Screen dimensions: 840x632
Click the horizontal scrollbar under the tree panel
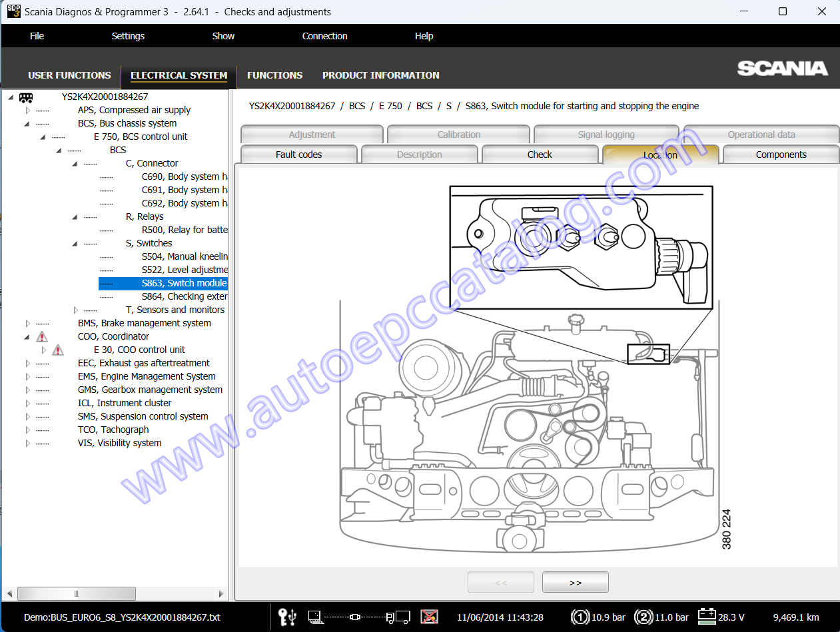[x=76, y=593]
